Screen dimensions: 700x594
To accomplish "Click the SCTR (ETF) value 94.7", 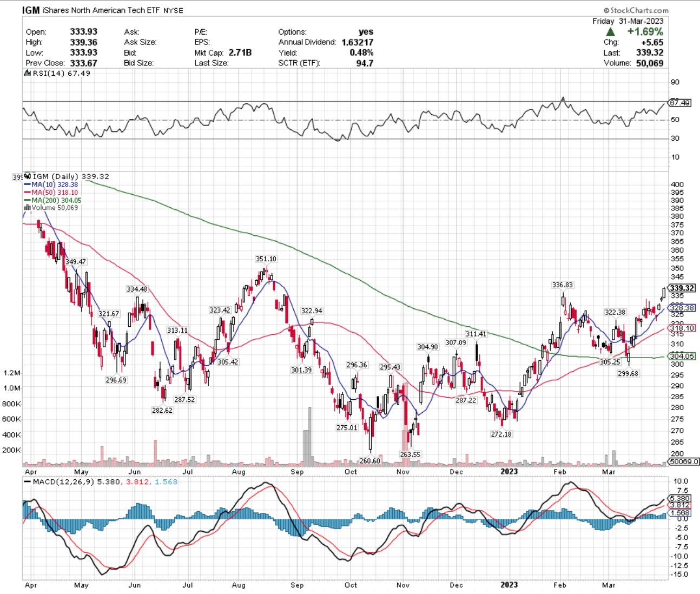I will (x=365, y=63).
